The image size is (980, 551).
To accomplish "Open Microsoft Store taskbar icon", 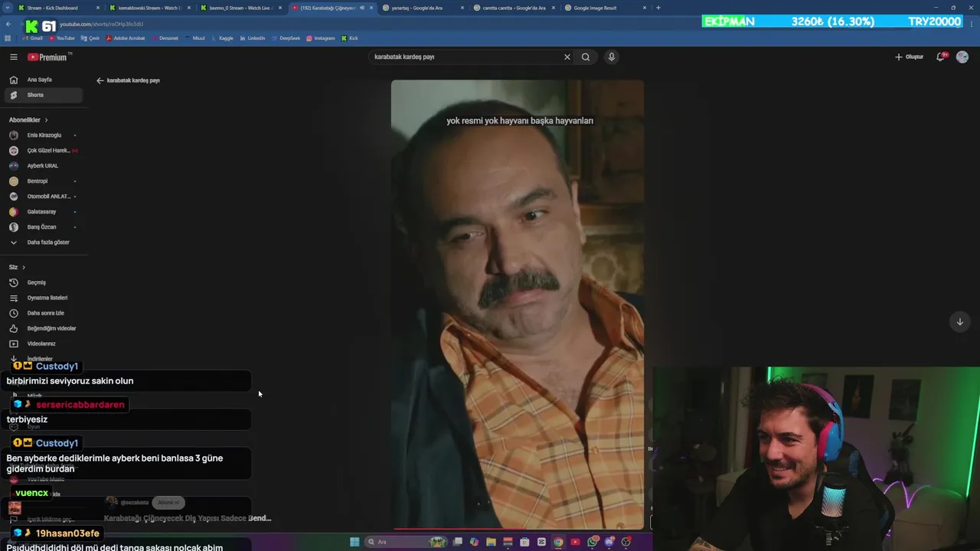I will [524, 542].
